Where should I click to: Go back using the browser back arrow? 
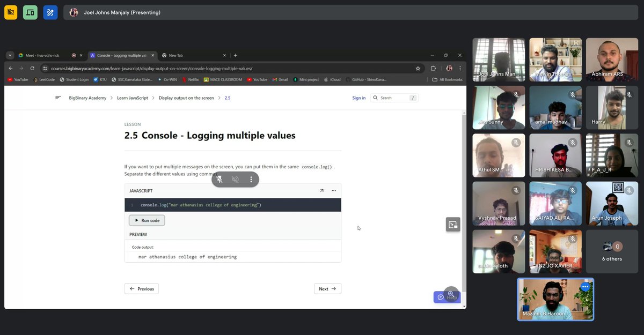coord(11,68)
